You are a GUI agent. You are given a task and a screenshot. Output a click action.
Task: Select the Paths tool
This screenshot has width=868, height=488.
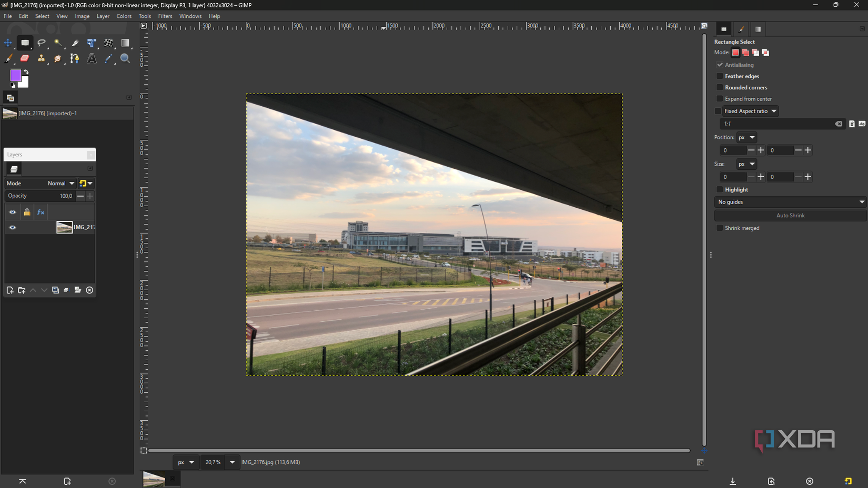[74, 58]
